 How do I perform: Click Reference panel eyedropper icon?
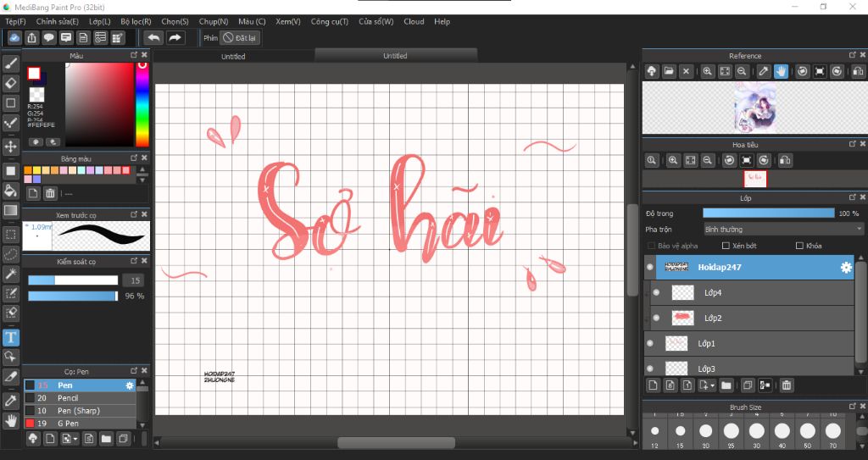[764, 71]
